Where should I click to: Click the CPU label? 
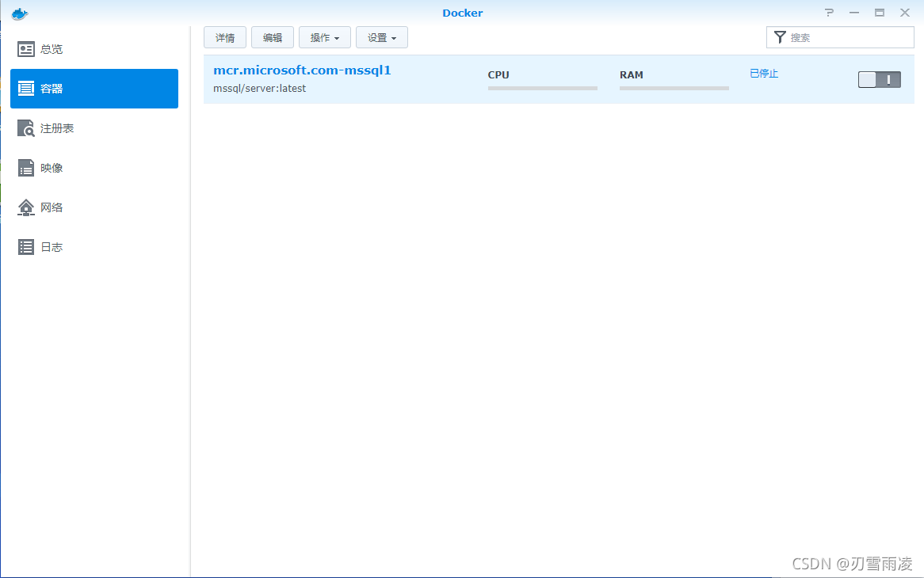498,74
